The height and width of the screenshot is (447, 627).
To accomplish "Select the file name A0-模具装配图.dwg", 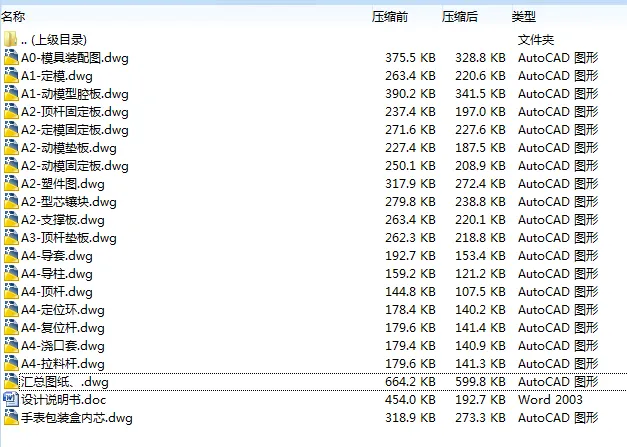I will tap(75, 58).
